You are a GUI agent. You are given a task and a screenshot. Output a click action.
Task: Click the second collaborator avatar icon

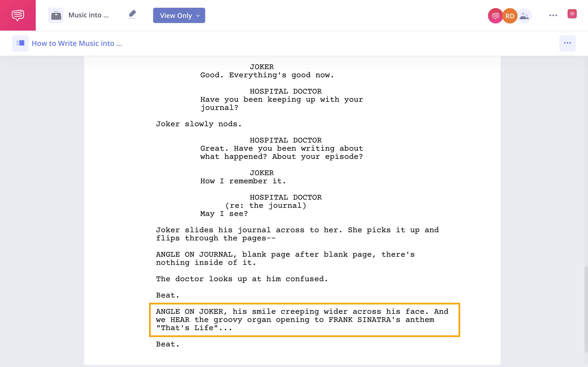tap(510, 16)
